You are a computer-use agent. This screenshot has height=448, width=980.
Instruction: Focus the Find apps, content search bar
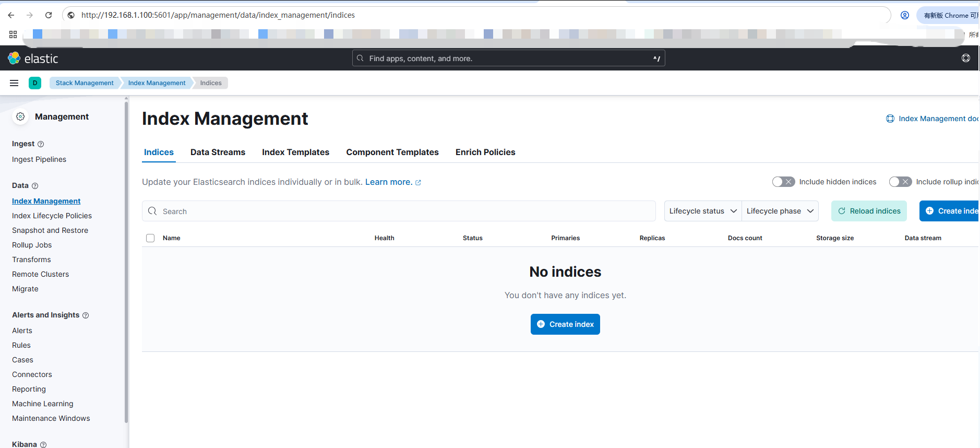click(508, 58)
